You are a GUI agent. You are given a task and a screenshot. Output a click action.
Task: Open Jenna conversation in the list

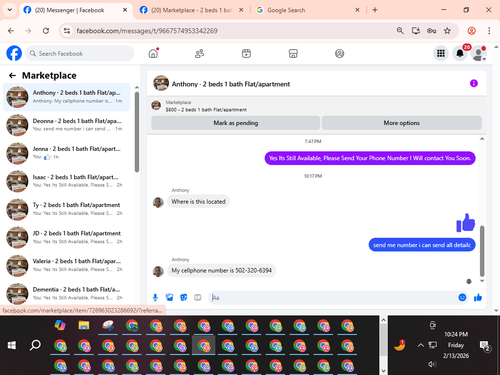click(x=67, y=153)
